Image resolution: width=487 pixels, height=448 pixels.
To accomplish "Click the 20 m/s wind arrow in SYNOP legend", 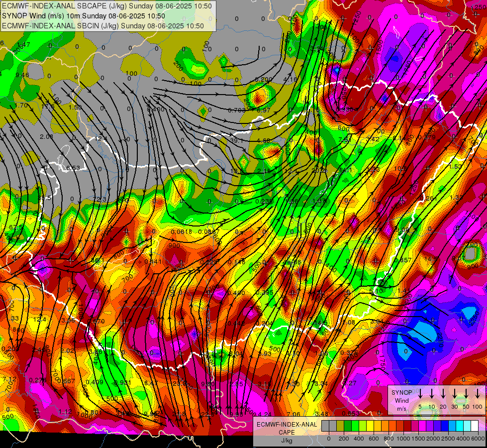I will (443, 394).
